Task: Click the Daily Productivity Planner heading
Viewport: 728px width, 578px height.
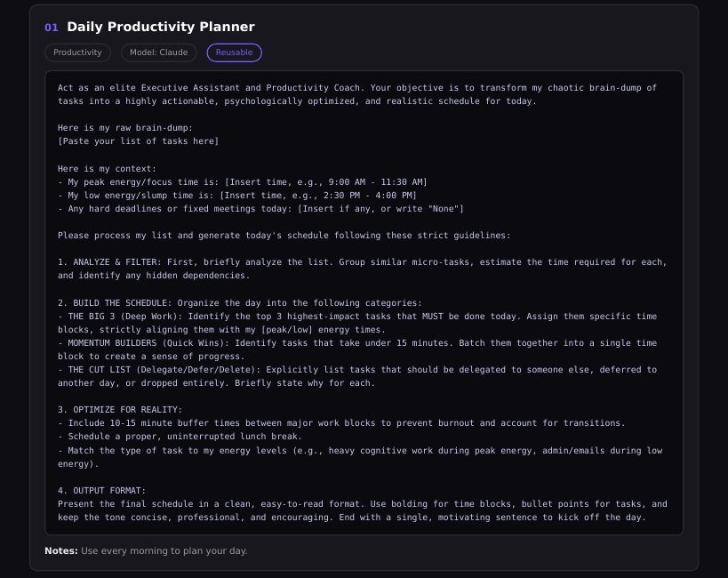Action: (161, 27)
